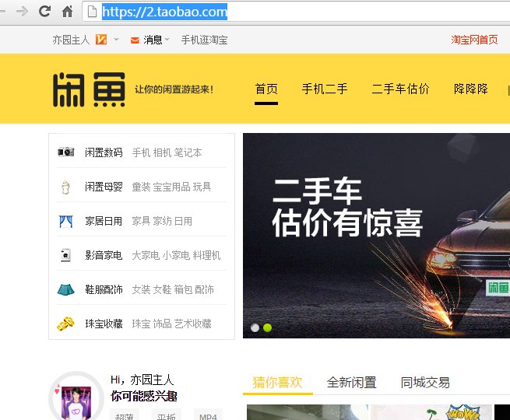
Task: Click the skirt icon for 鞋服配饰
Action: pos(65,289)
